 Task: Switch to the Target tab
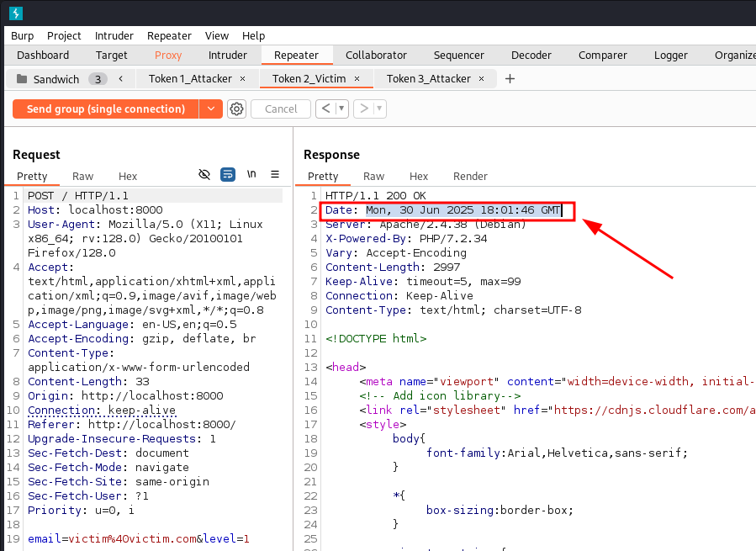click(x=111, y=55)
